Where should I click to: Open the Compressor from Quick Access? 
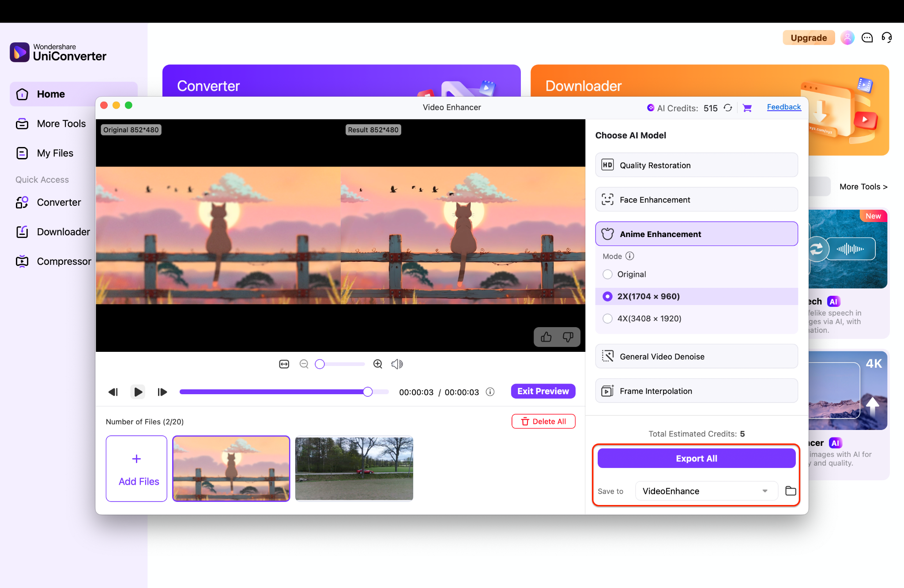pos(64,261)
